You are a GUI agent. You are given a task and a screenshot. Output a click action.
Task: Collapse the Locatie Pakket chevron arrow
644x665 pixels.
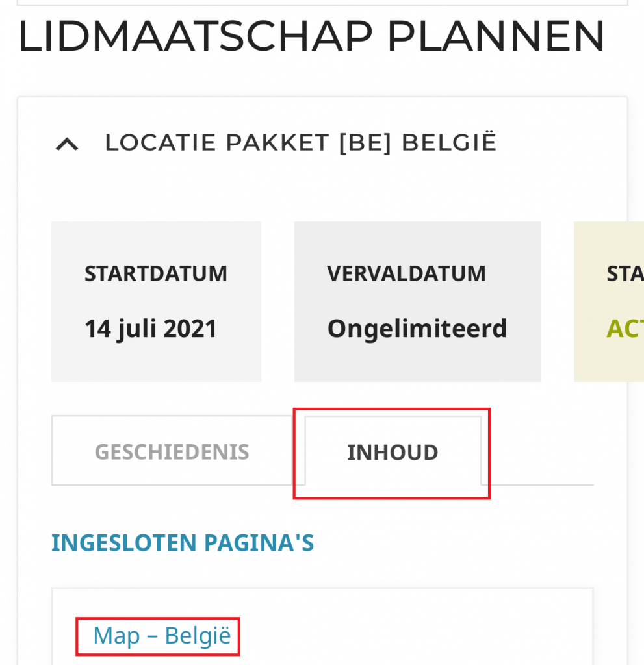[68, 144]
